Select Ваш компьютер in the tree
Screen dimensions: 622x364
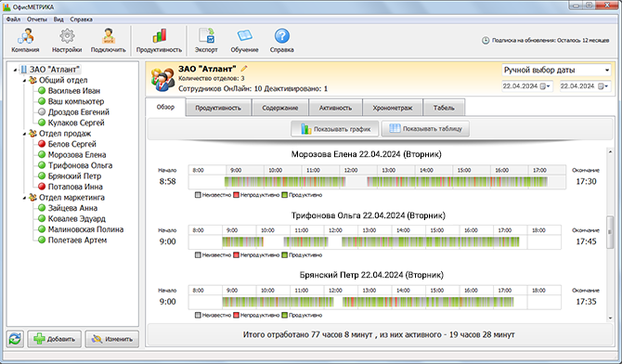coord(76,101)
